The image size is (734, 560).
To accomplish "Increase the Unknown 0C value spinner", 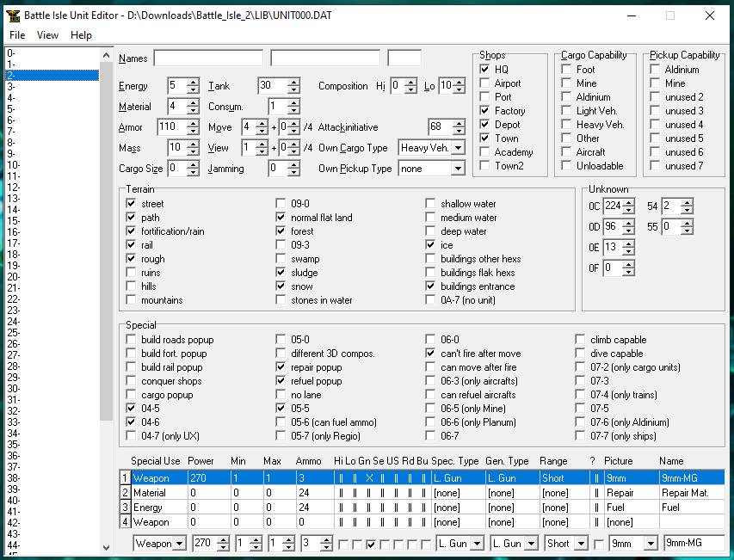I will click(x=629, y=202).
